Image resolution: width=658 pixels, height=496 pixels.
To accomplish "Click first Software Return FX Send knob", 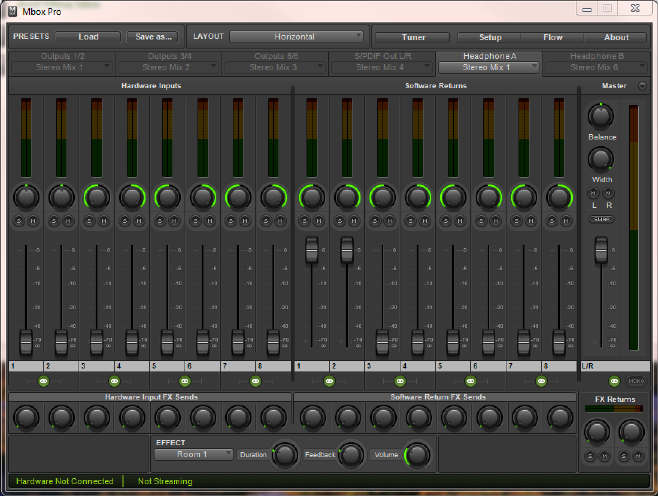I will (x=313, y=418).
